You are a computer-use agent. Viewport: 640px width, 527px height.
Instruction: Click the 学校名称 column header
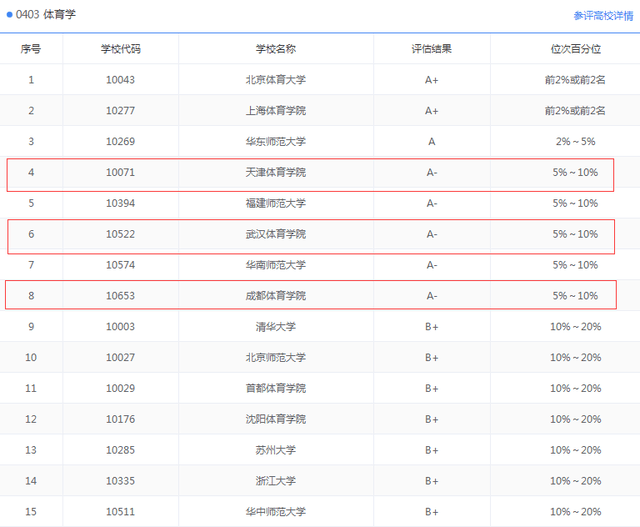point(276,49)
